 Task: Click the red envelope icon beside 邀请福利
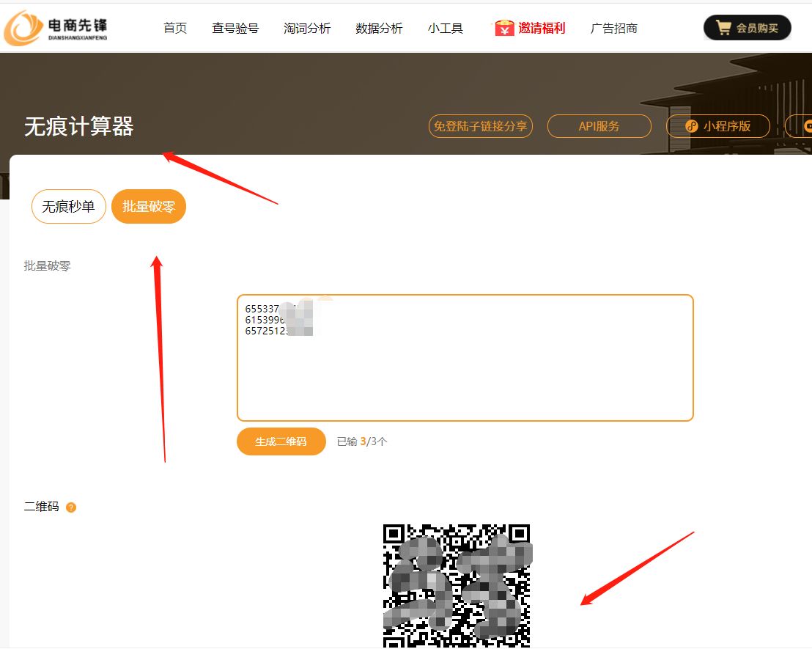pos(504,28)
